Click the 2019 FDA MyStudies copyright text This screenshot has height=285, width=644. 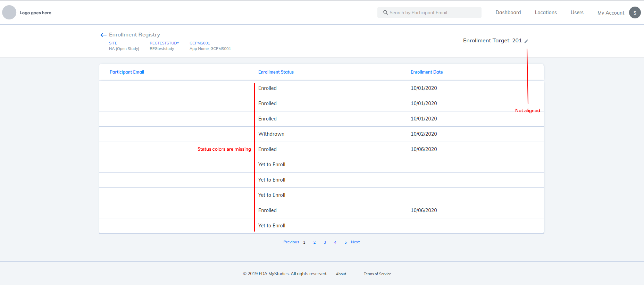tap(285, 274)
